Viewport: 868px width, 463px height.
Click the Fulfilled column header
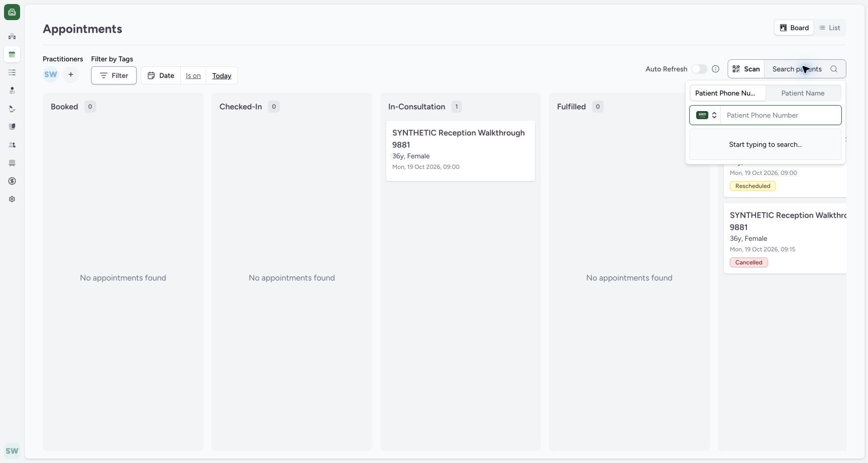pyautogui.click(x=571, y=107)
